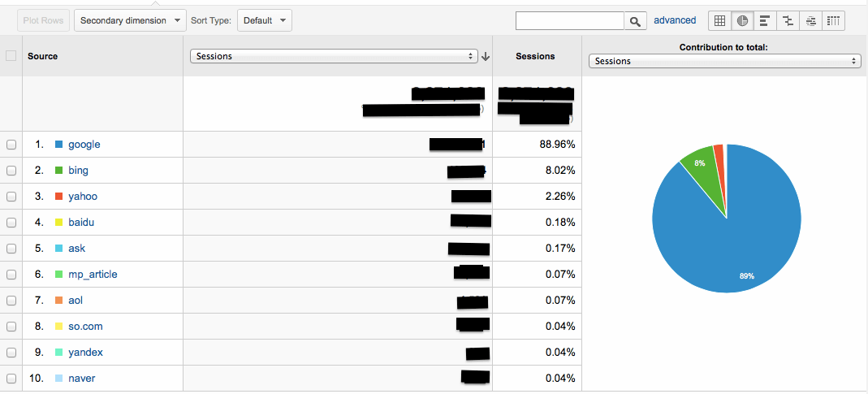The image size is (868, 394).
Task: Switch to the Performance bar view icon
Action: (765, 21)
